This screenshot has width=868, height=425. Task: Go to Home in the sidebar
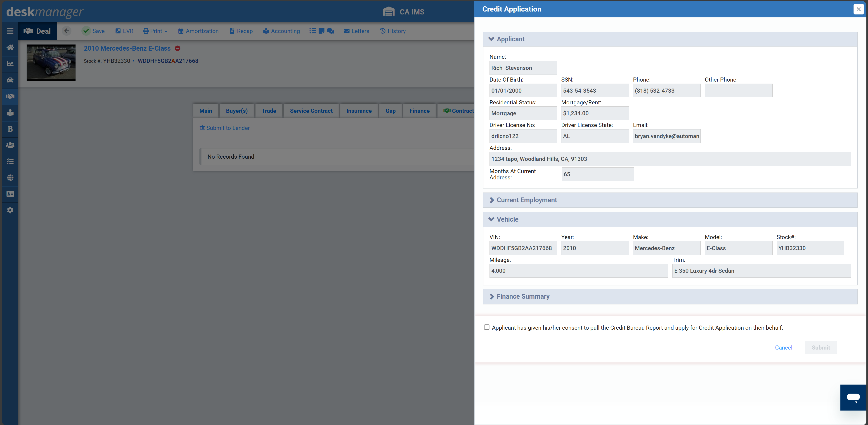coord(10,47)
